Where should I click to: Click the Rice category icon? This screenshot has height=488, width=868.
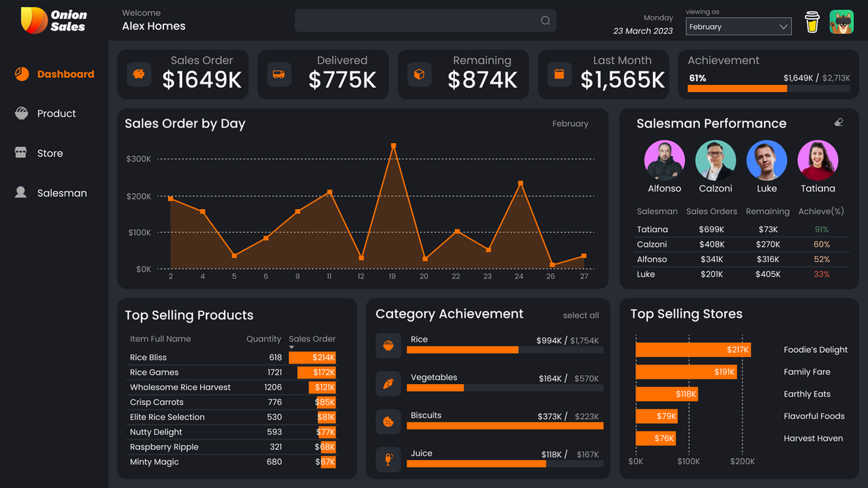click(x=389, y=346)
